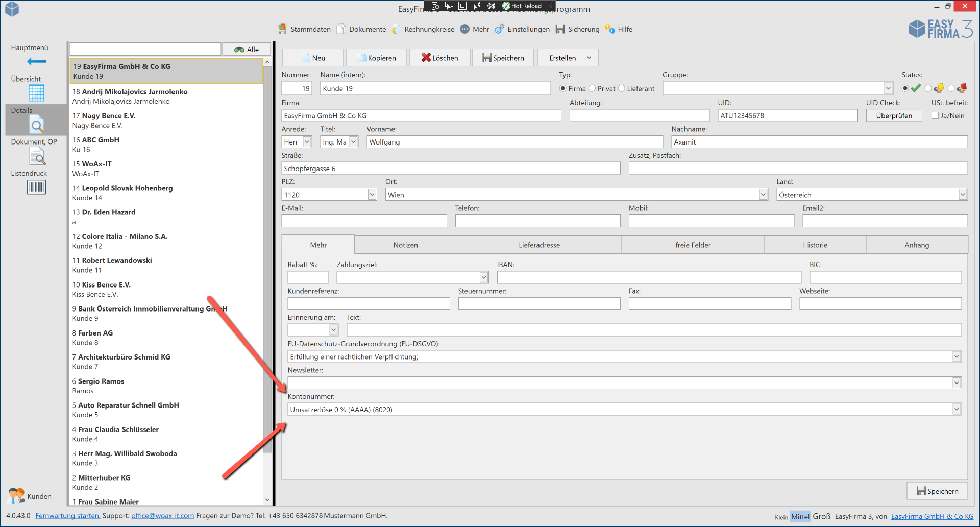Select the Lieferant type radio button

tap(622, 88)
